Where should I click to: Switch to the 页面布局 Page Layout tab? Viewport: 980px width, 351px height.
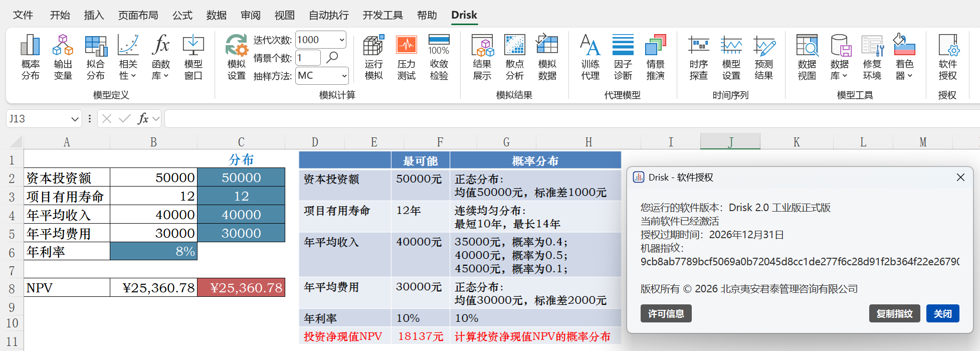(x=138, y=15)
